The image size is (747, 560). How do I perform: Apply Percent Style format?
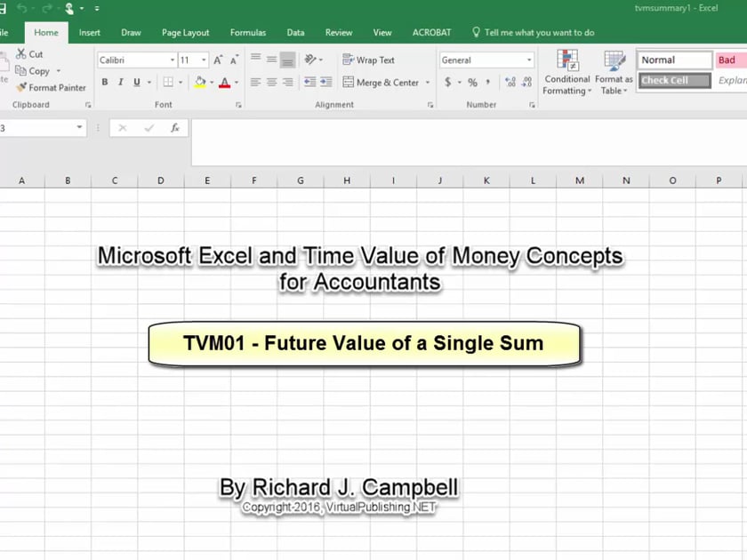472,82
